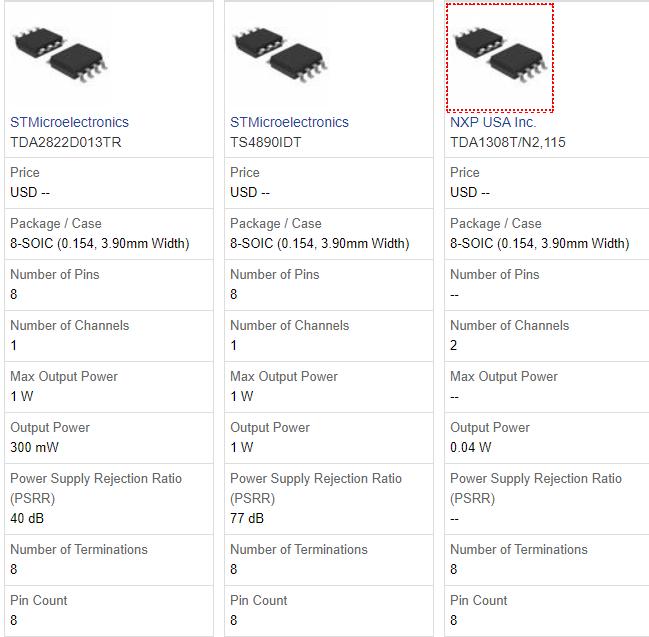Select the highlighted TDA1308T/N2,115 product image
Screen dimensions: 649x637
pos(500,57)
